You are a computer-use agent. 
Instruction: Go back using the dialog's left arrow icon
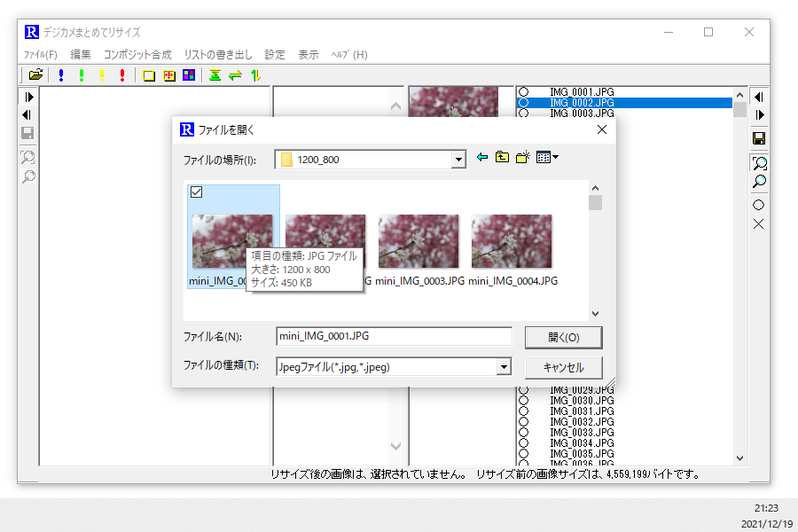coord(482,157)
